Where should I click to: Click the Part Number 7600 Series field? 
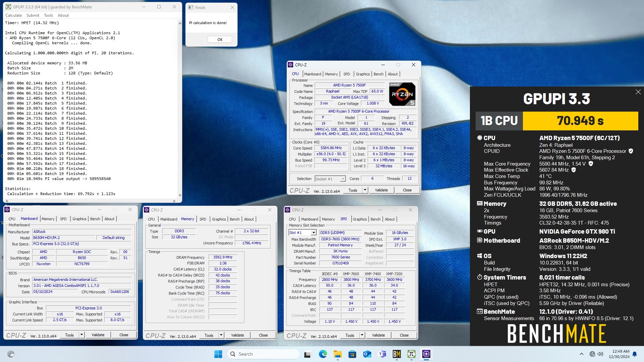[x=340, y=257]
